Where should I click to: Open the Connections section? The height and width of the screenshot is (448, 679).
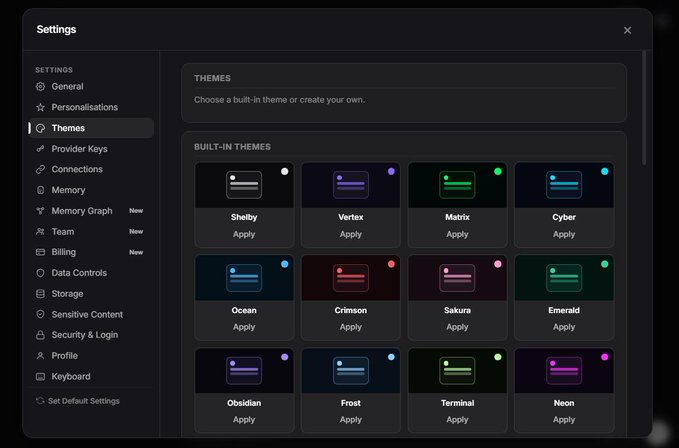(x=91, y=169)
